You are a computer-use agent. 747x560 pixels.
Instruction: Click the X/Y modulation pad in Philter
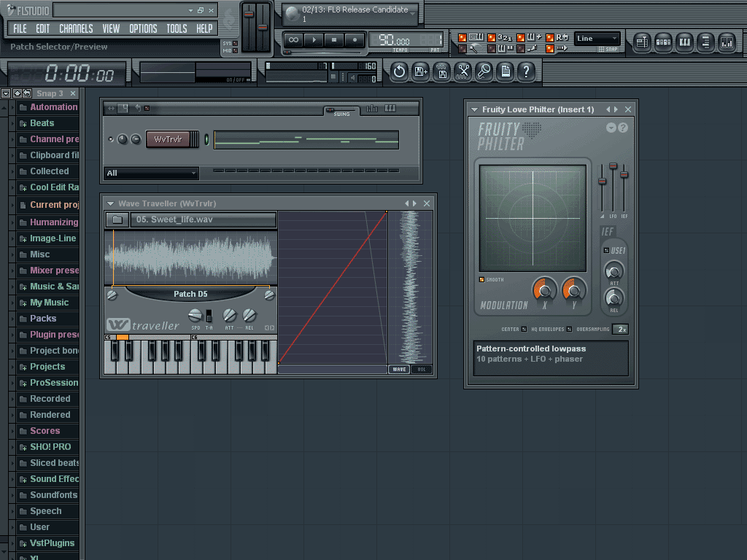pyautogui.click(x=533, y=219)
